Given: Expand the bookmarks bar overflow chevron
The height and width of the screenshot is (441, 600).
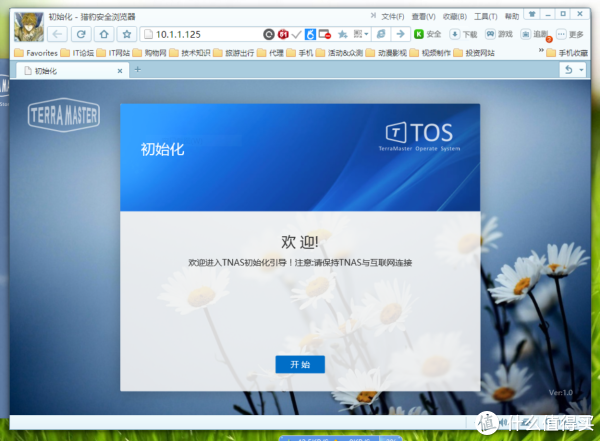Looking at the screenshot, I should pyautogui.click(x=541, y=50).
